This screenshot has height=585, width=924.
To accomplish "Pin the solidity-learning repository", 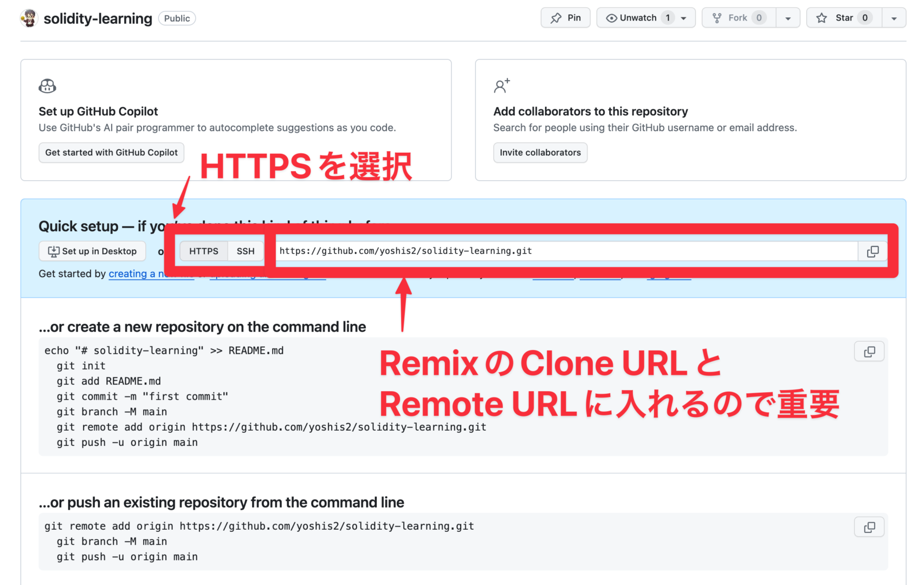I will coord(565,18).
